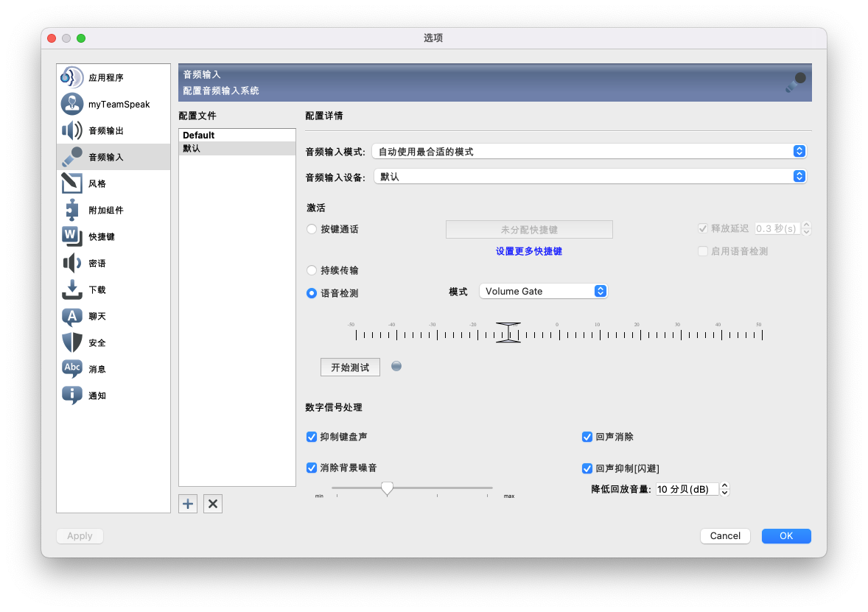
Task: Toggle the 回声消除 checkbox
Action: tap(587, 437)
